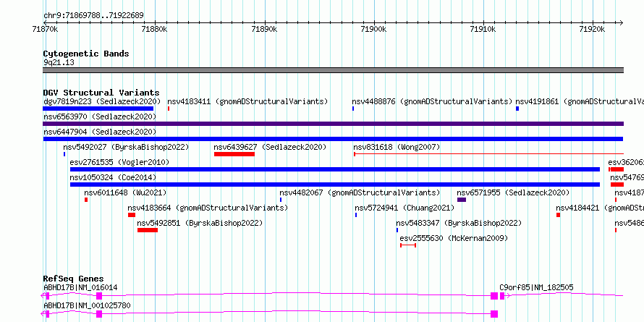Click the 71890k ruler tick label

tap(264, 29)
